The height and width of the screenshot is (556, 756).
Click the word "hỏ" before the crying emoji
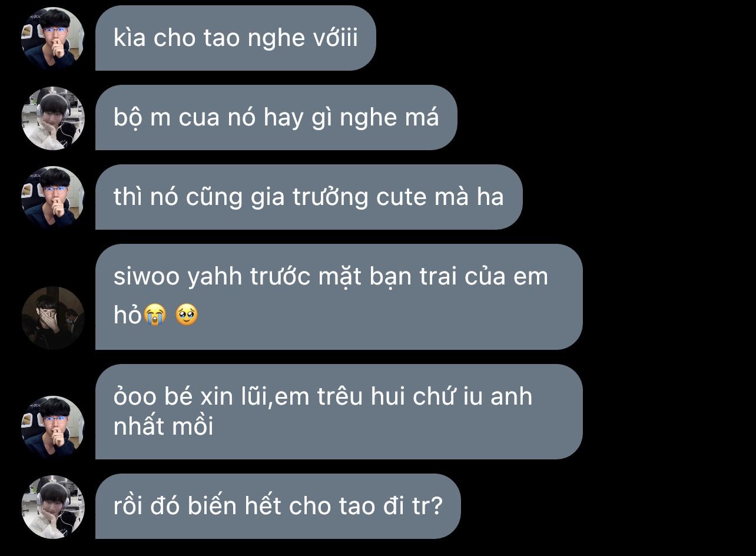(128, 316)
